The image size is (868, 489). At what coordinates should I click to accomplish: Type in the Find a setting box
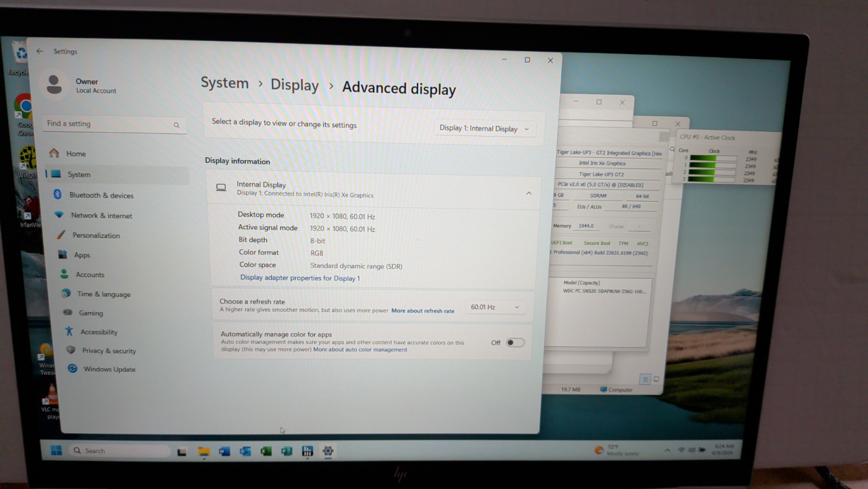point(114,124)
